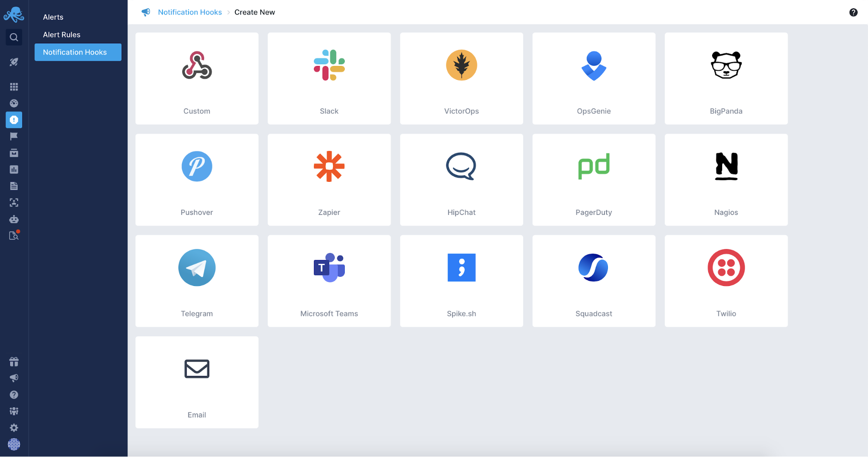The width and height of the screenshot is (868, 457).
Task: Open the account avatar icon in the sidebar
Action: pos(14,444)
